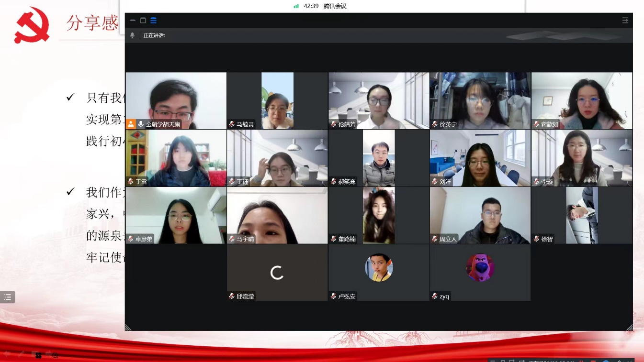This screenshot has width=644, height=362.
Task: Click the bottom-left resize handle of video panel
Action: 128,328
